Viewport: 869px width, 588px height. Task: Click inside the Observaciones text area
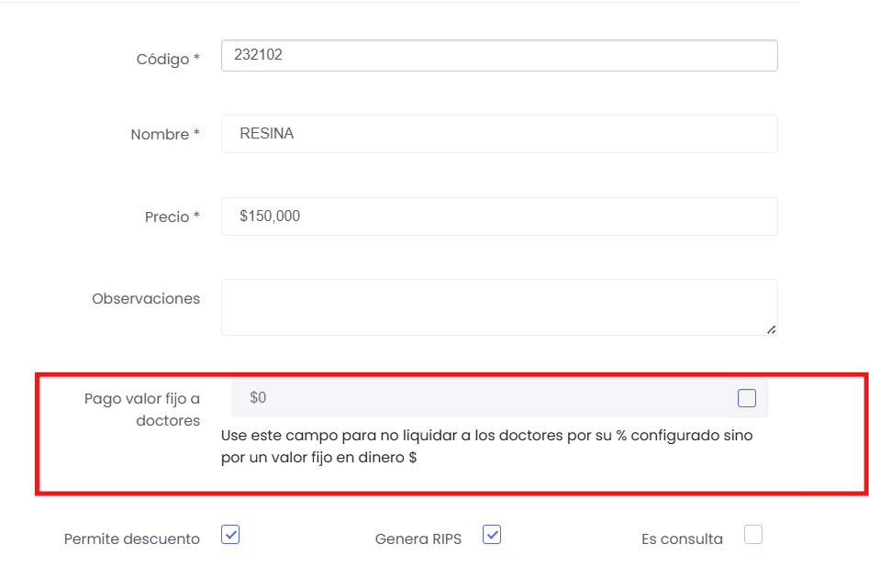click(498, 307)
